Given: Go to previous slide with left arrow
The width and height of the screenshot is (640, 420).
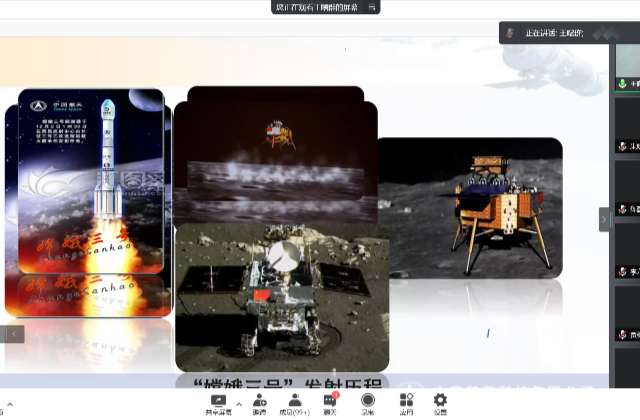Looking at the screenshot, I should 13,334.
